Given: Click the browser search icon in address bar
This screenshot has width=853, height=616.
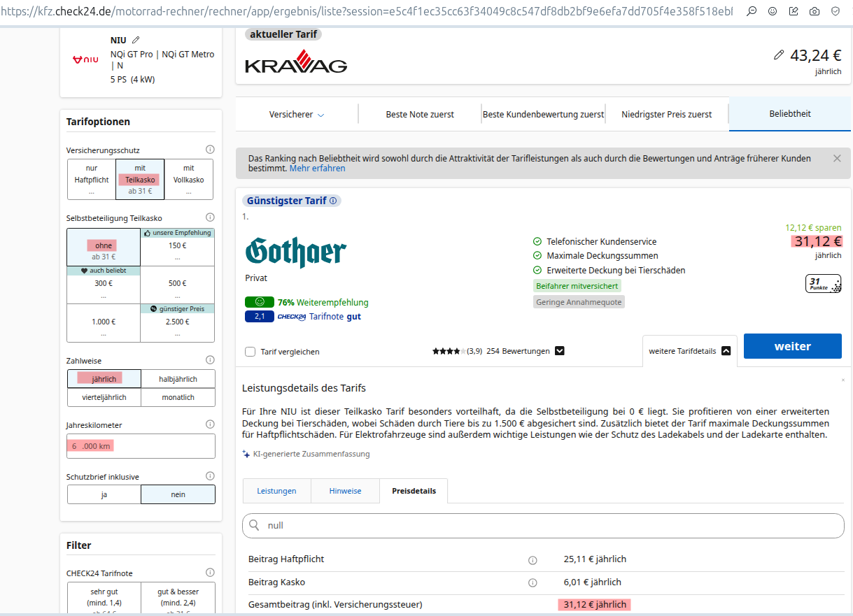Looking at the screenshot, I should tap(752, 11).
